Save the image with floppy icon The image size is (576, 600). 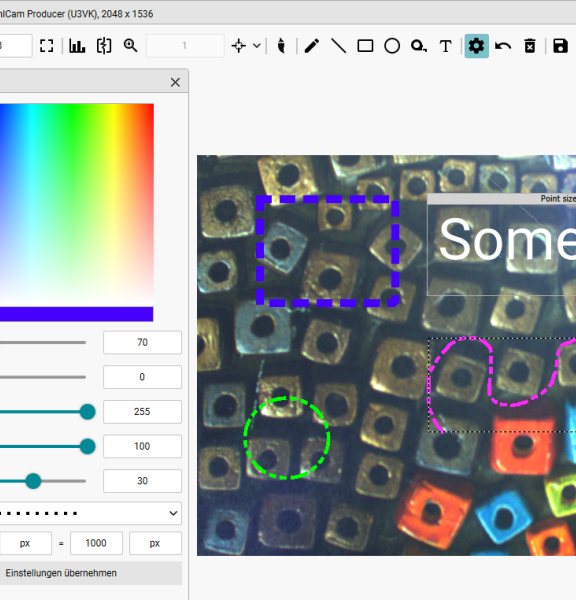click(560, 46)
